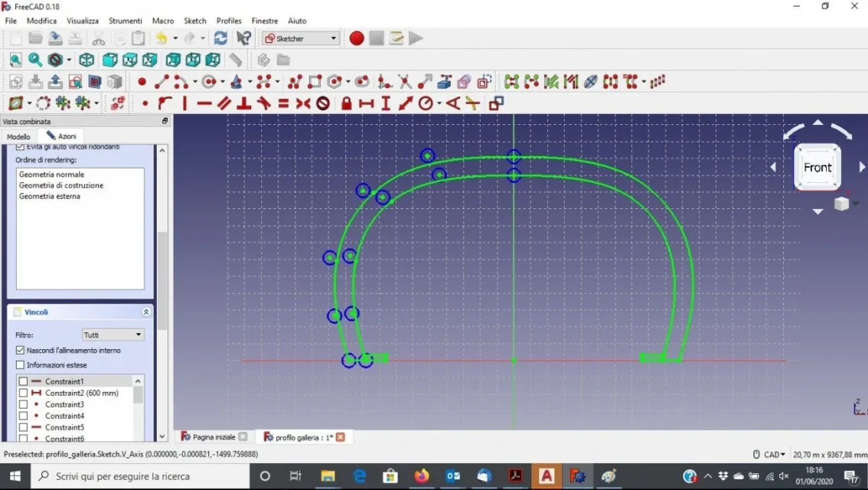Open the Sketcher workbench dropdown
Screen dimensions: 868x490
[x=301, y=38]
